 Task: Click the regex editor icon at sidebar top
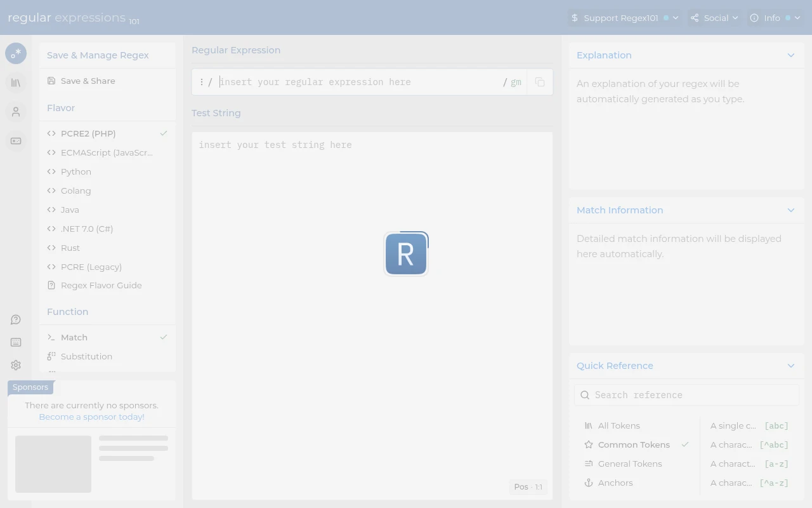[16, 53]
